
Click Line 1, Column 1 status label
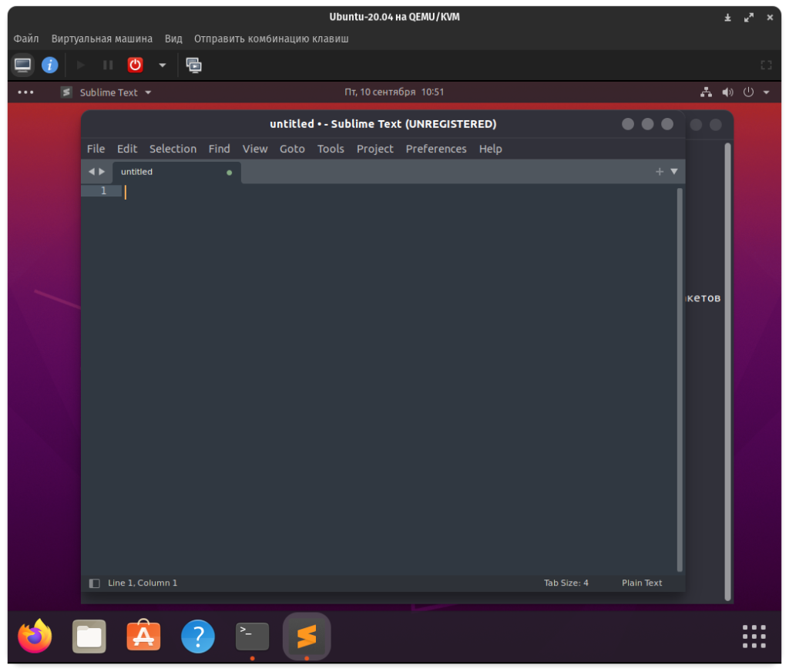(143, 583)
